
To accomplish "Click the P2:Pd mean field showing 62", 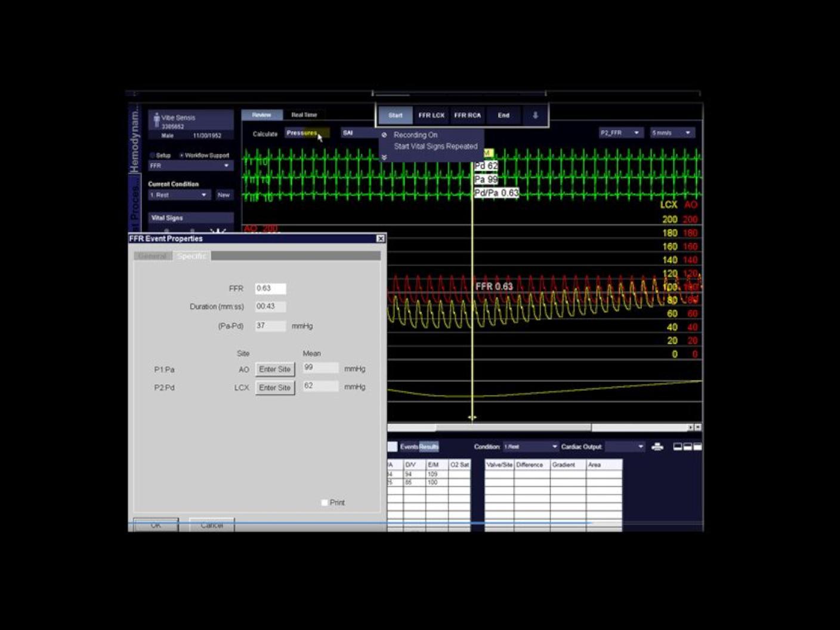I will pos(320,387).
